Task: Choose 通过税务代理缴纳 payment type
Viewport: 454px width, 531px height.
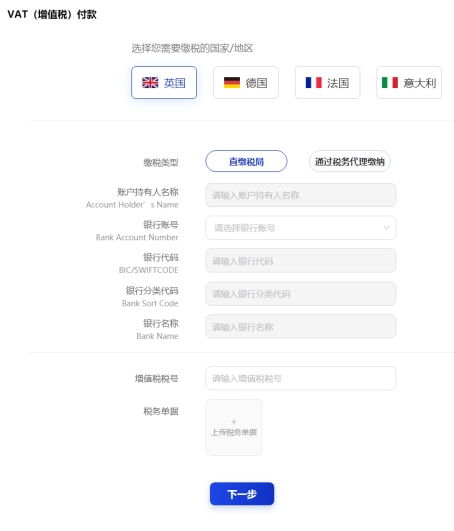Action: tap(349, 161)
